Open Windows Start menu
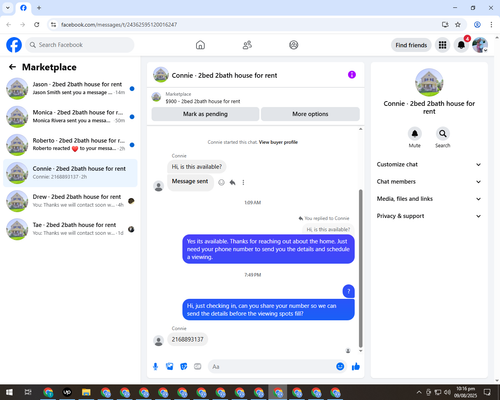This screenshot has height=400, width=500. pyautogui.click(x=9, y=392)
